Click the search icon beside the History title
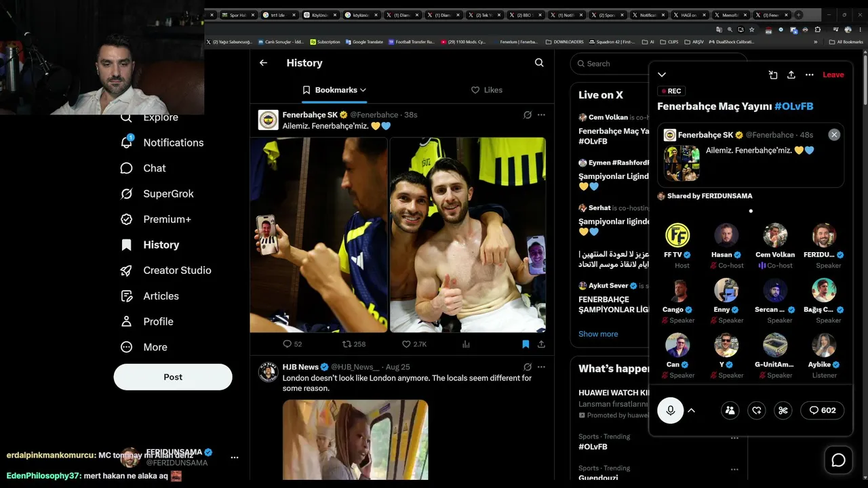868x488 pixels. [x=539, y=63]
